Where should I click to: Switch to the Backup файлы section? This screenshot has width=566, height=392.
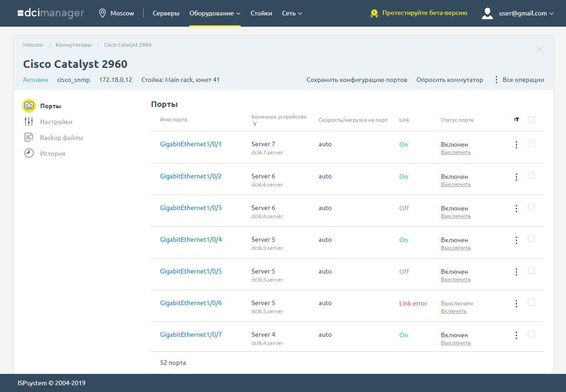62,138
